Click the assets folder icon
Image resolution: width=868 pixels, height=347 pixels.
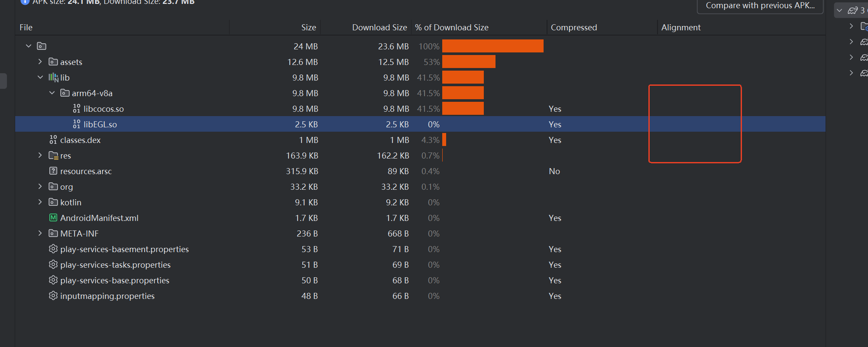click(53, 62)
